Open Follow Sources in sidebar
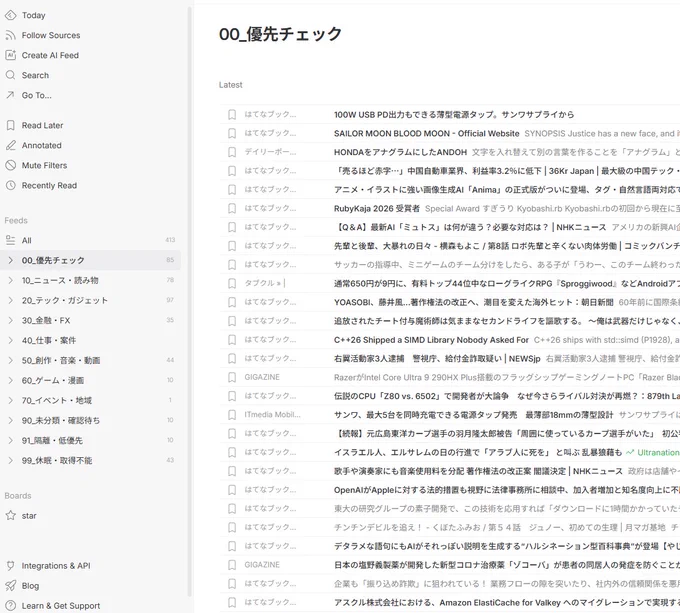This screenshot has height=613, width=680. pyautogui.click(x=51, y=35)
